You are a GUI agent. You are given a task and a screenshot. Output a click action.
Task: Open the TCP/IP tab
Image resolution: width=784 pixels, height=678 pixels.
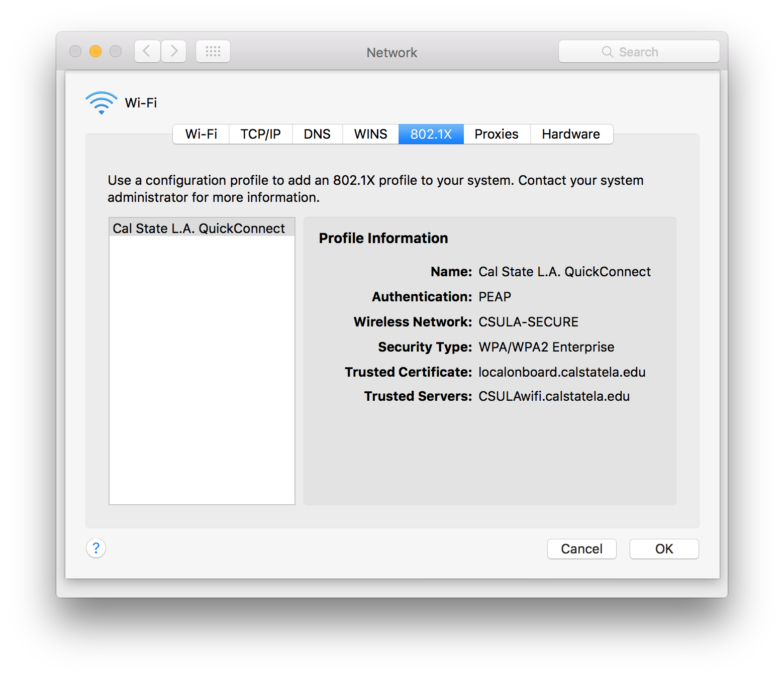click(260, 134)
